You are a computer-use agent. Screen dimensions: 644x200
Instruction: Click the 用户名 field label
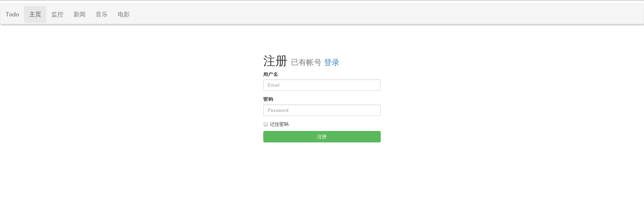click(x=271, y=74)
